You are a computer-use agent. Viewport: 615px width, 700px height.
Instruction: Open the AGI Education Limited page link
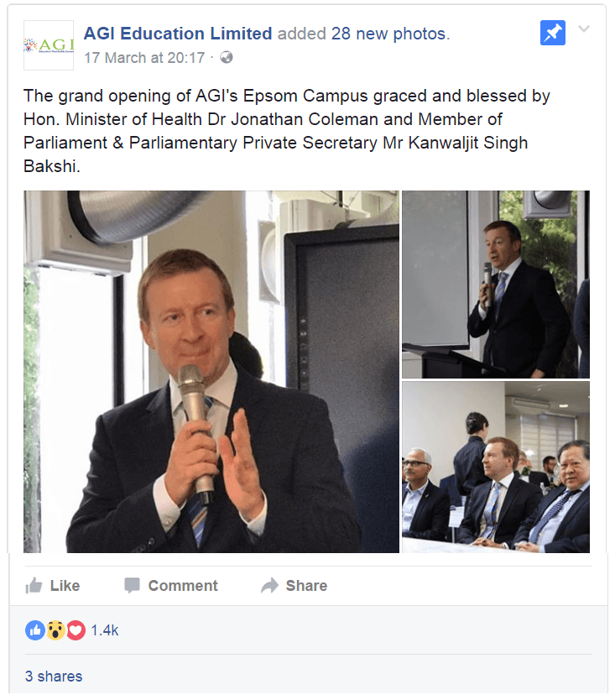178,34
